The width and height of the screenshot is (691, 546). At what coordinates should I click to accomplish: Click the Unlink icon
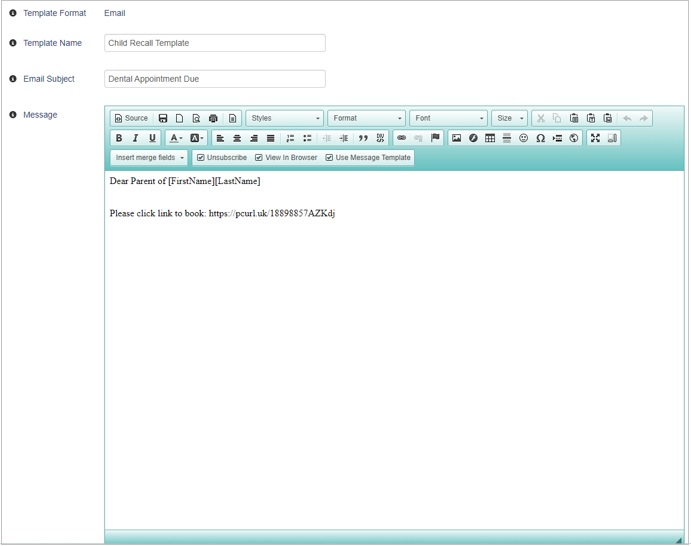(418, 138)
